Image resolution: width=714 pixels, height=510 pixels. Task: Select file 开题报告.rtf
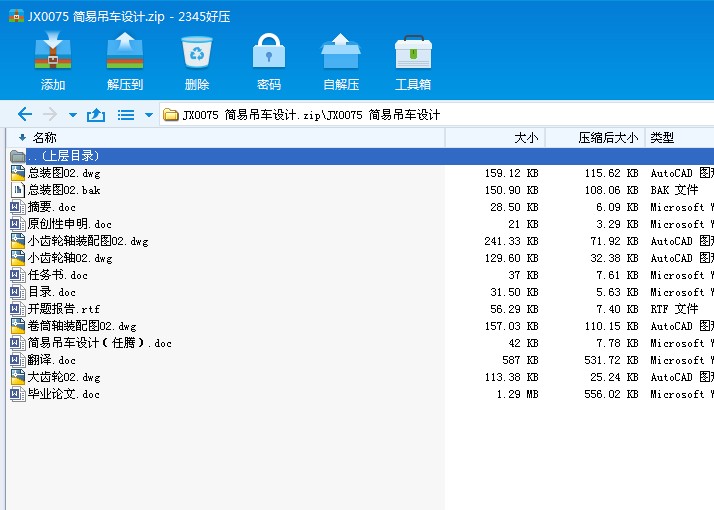[64, 309]
